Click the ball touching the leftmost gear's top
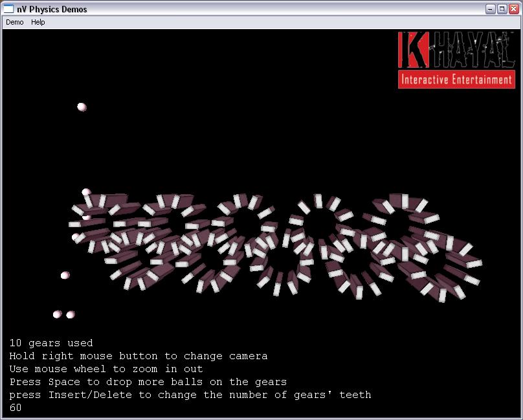The image size is (523, 420). click(x=85, y=192)
